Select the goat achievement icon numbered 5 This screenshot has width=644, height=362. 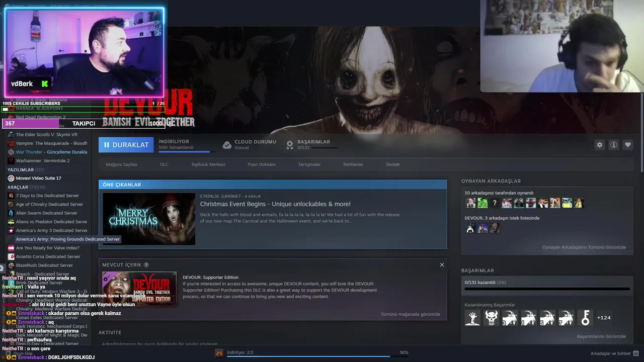pos(547,318)
